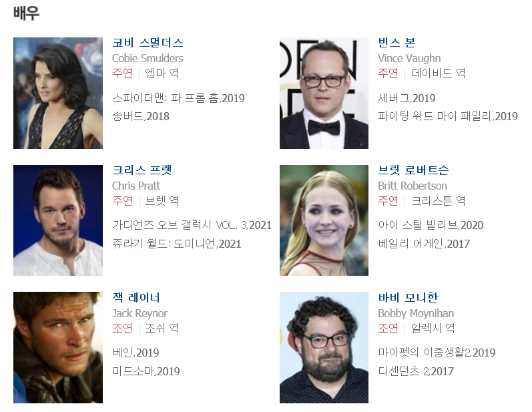Open movie 미드소마, 2019

click(x=146, y=371)
